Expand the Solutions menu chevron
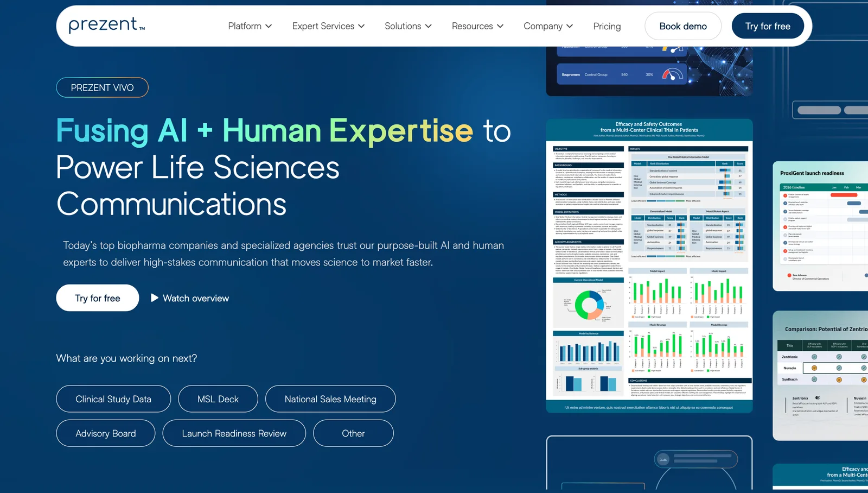 pos(429,26)
